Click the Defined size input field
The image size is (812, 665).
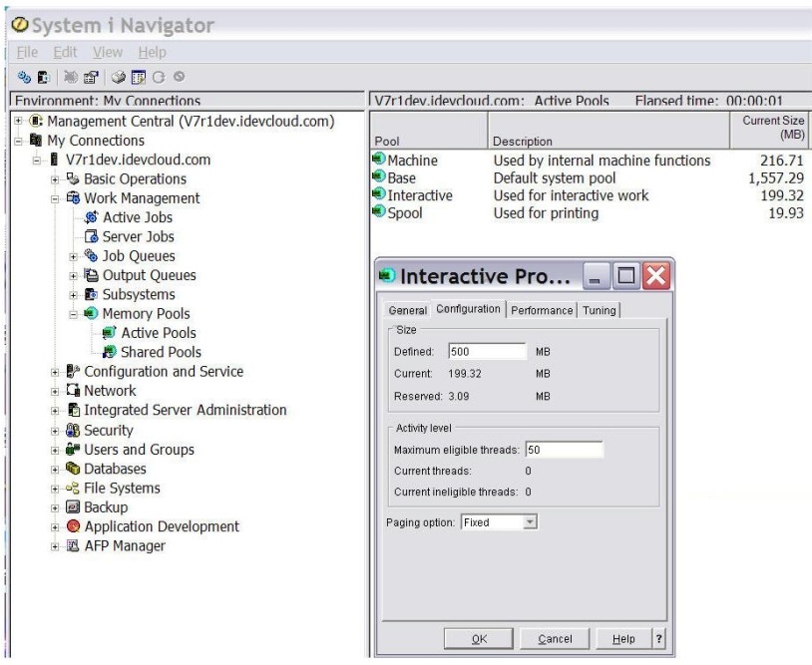pos(487,351)
